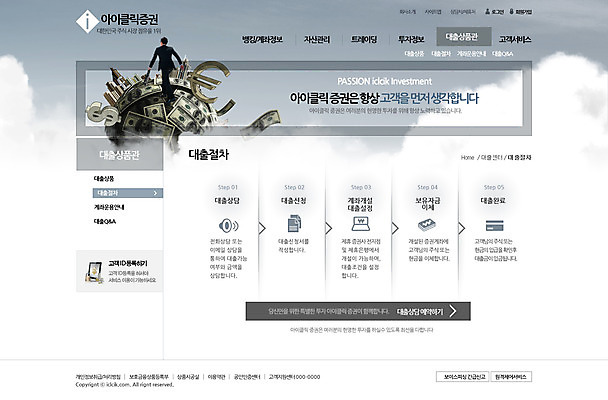Click the 대출상품관 sidebar header box
This screenshot has height=400, width=608.
(119, 154)
